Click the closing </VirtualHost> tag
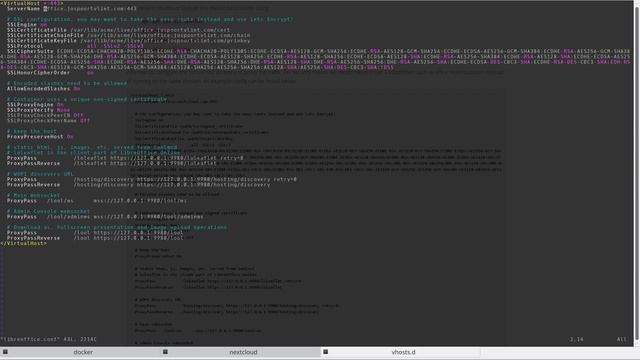The image size is (640, 360). tap(23, 243)
